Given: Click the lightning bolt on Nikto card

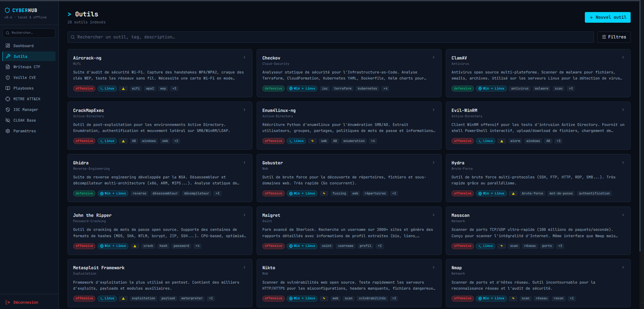Looking at the screenshot, I should click(x=324, y=298).
